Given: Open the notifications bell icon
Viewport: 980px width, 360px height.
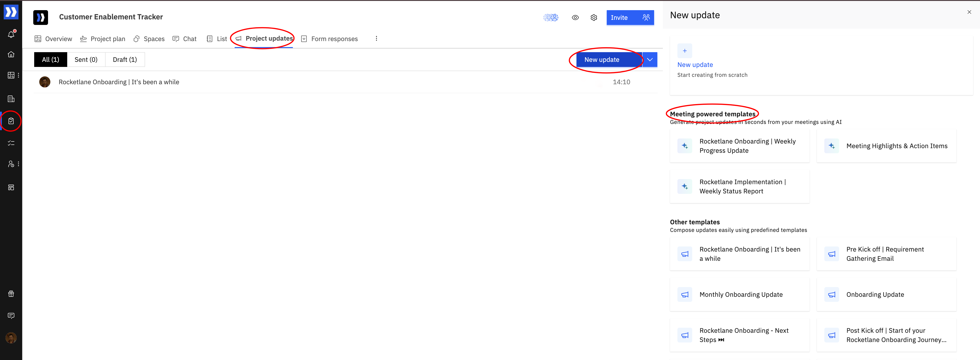Looking at the screenshot, I should pos(11,35).
